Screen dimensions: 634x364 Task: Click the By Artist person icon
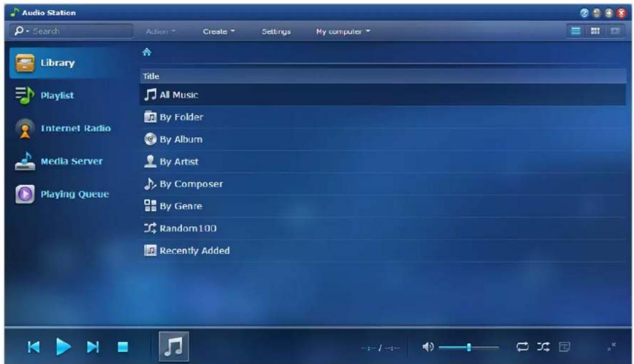[150, 161]
